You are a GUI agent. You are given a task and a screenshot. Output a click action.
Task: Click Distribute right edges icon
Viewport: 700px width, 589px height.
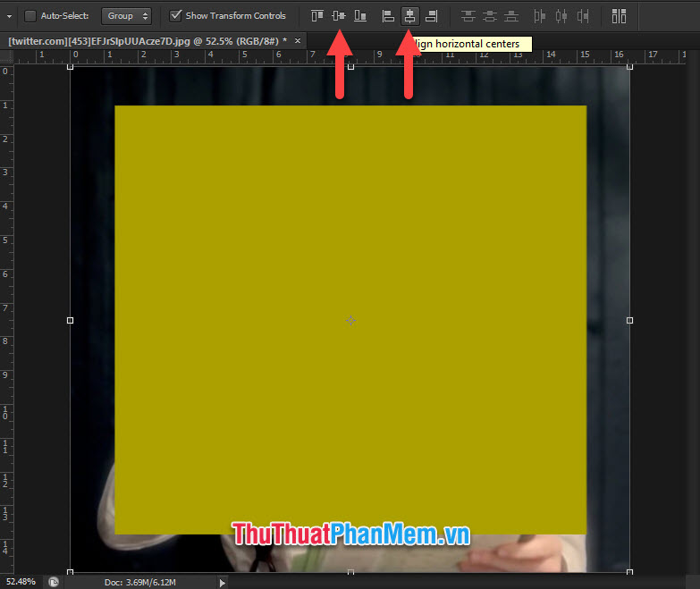point(583,16)
